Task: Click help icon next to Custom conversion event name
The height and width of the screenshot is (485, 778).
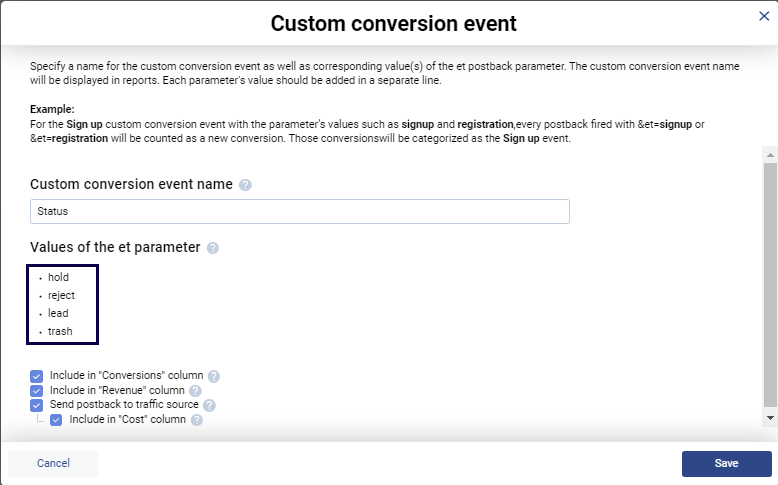Action: (245, 185)
